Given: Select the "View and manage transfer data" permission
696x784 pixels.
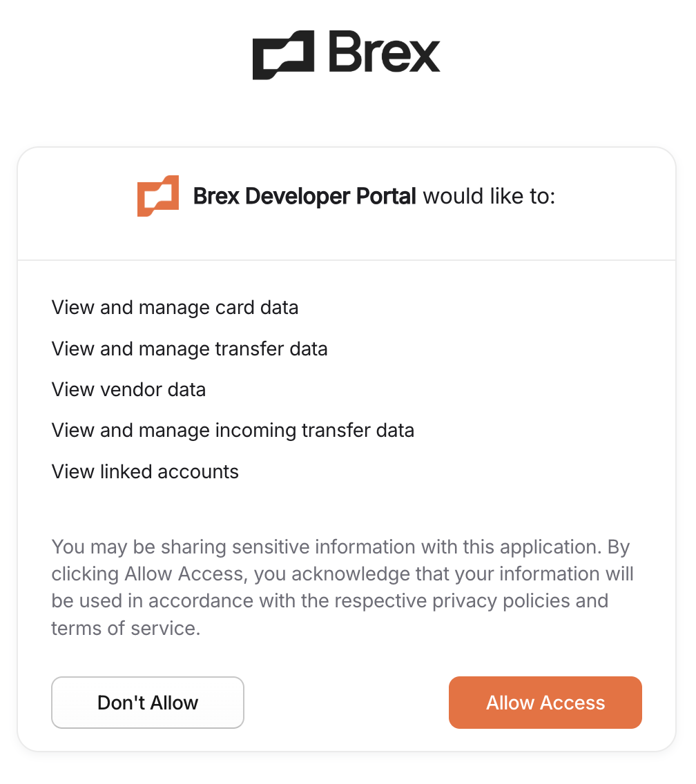Looking at the screenshot, I should (x=189, y=349).
